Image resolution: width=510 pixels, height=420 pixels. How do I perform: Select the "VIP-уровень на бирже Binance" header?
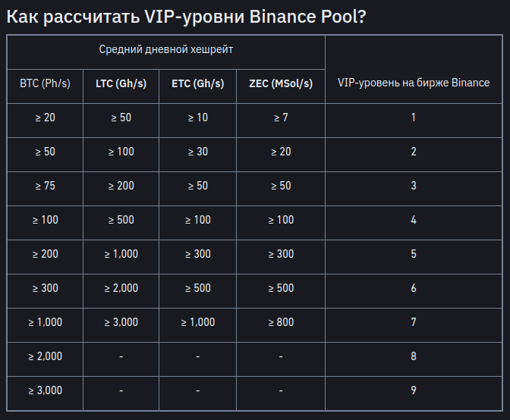[413, 83]
